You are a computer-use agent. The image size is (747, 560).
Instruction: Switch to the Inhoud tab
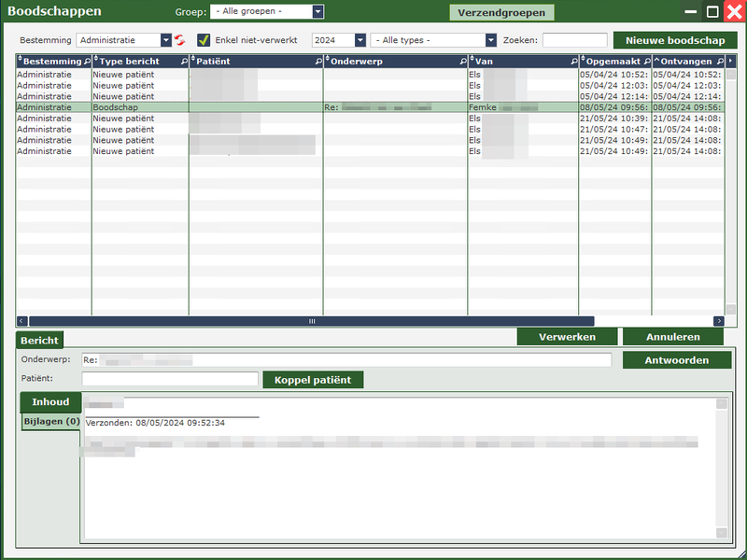[x=50, y=402]
